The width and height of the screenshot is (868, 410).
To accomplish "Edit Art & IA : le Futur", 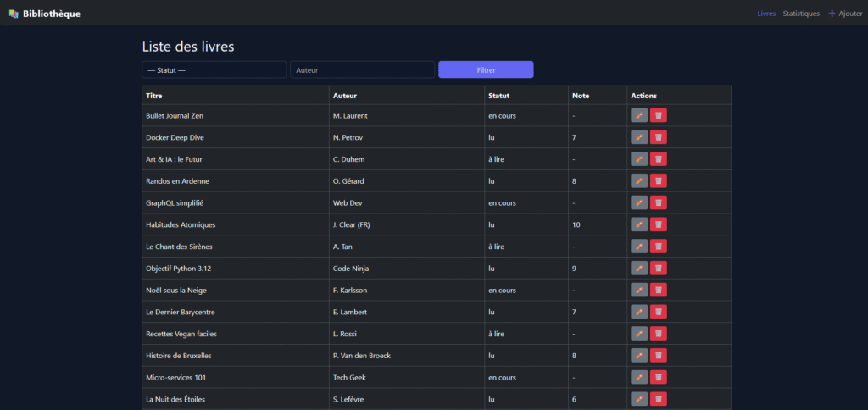I will tap(639, 158).
